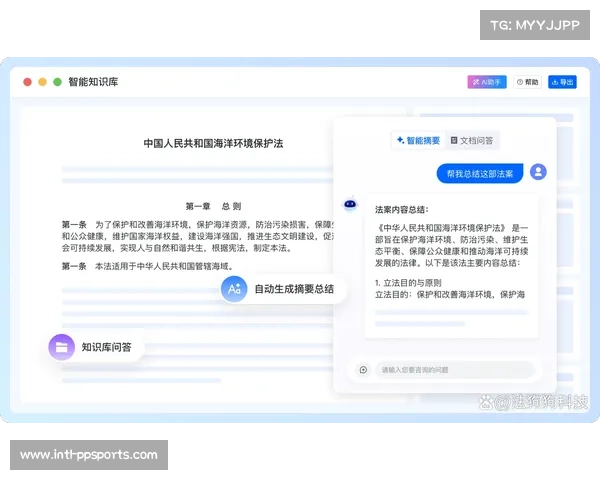Click the 1. 立法目的与原则 line
Image resolution: width=600 pixels, height=480 pixels.
coord(408,283)
